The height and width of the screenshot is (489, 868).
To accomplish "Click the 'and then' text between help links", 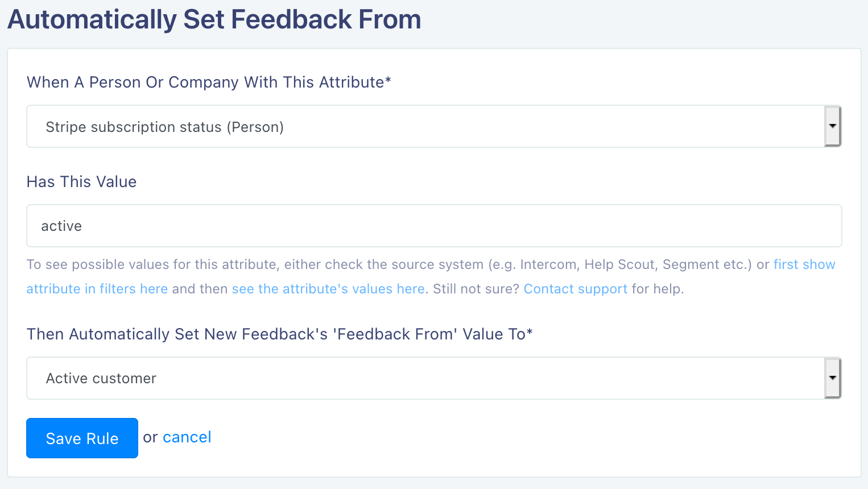I will 200,289.
